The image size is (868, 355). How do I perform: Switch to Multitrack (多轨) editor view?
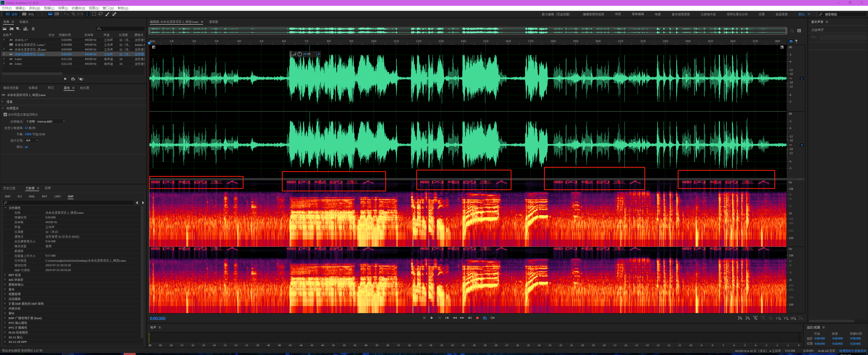[28, 14]
